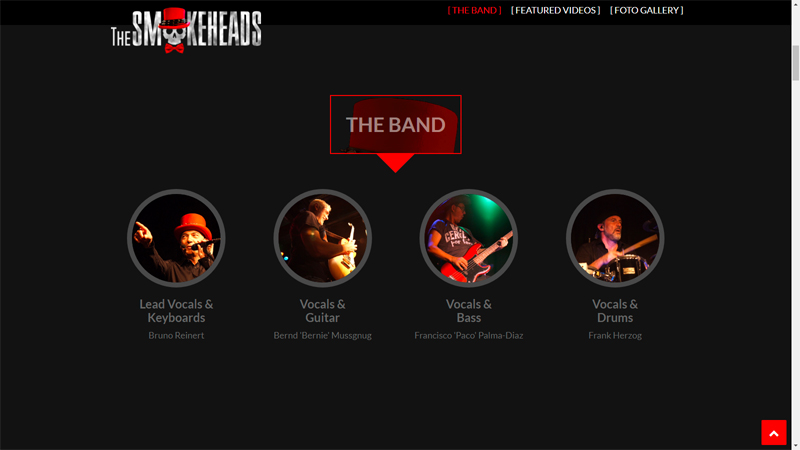Image resolution: width=800 pixels, height=450 pixels.
Task: Click the name Frank Herzog
Action: click(615, 335)
